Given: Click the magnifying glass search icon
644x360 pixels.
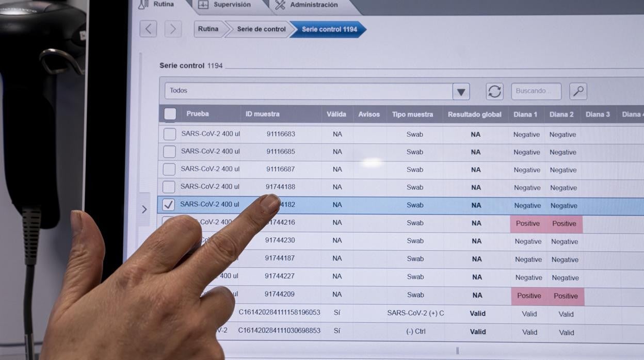Looking at the screenshot, I should click(x=578, y=91).
